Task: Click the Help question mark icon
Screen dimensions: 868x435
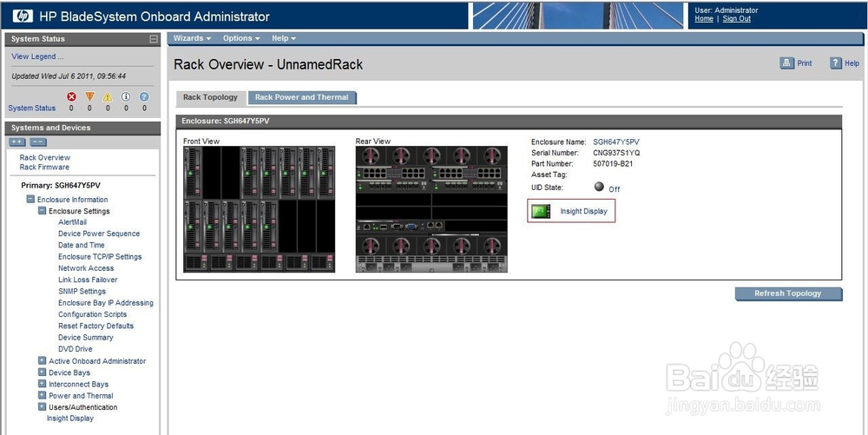Action: pyautogui.click(x=835, y=63)
